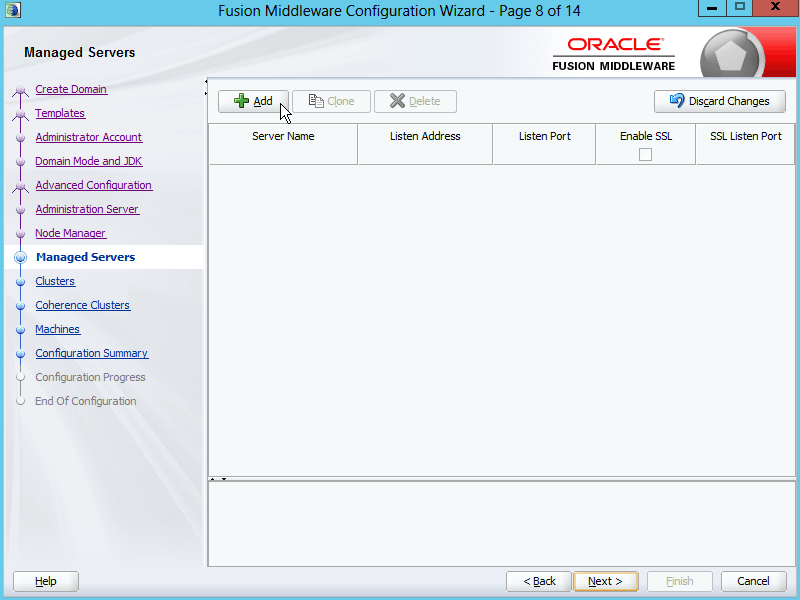The height and width of the screenshot is (600, 800).
Task: Open Domain Mode and JDK step
Action: tap(88, 161)
